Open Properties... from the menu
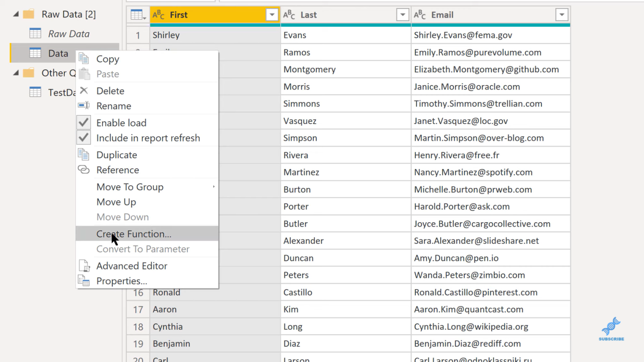The width and height of the screenshot is (644, 362). 147,281
